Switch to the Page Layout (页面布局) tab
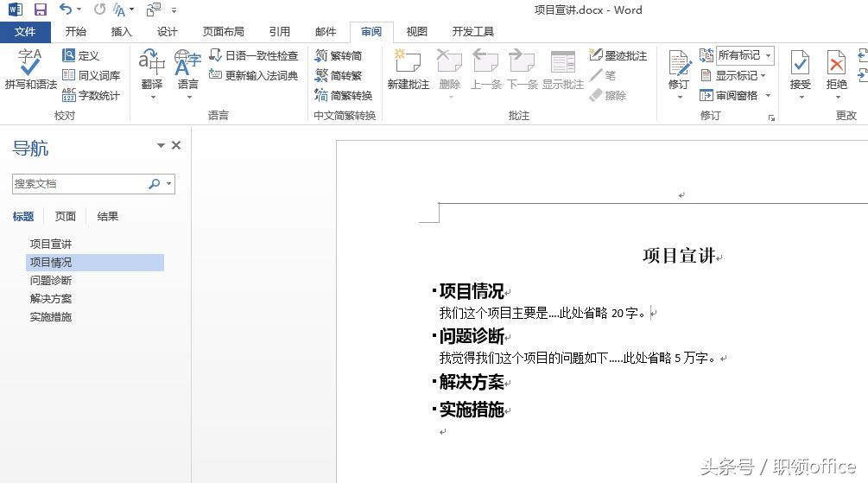Image resolution: width=868 pixels, height=483 pixels. click(x=223, y=32)
